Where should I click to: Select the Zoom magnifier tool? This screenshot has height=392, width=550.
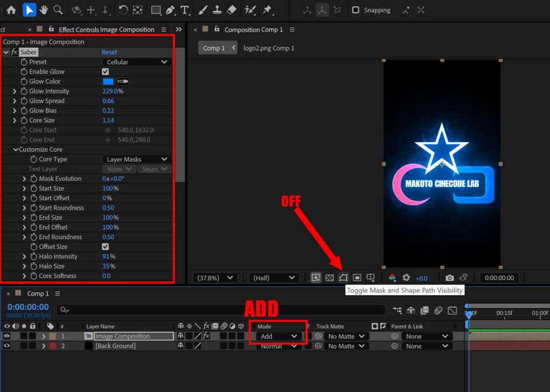click(58, 10)
